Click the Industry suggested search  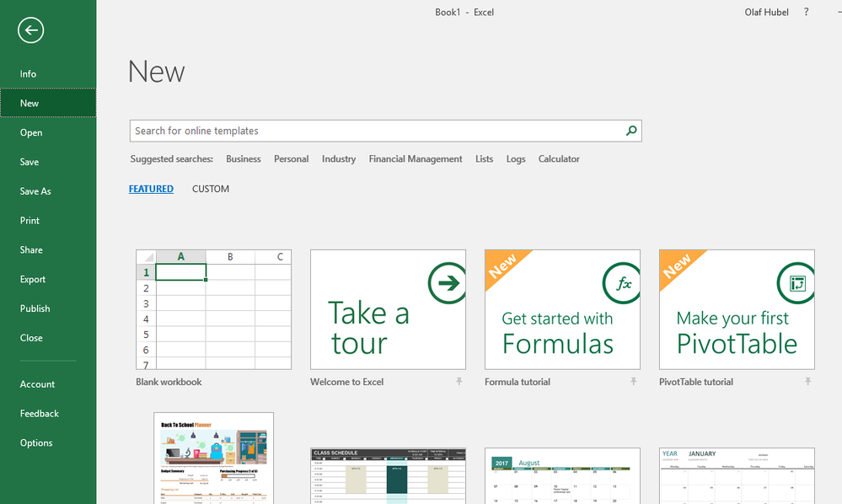[339, 159]
